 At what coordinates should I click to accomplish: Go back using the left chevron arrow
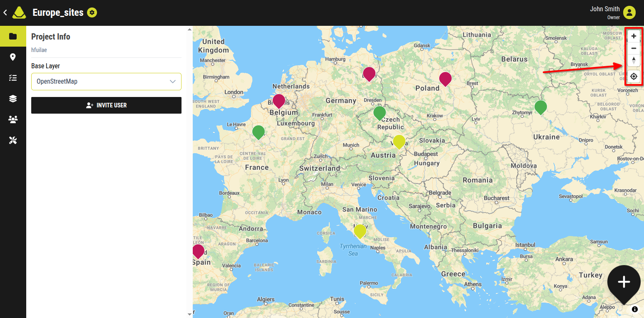(5, 13)
